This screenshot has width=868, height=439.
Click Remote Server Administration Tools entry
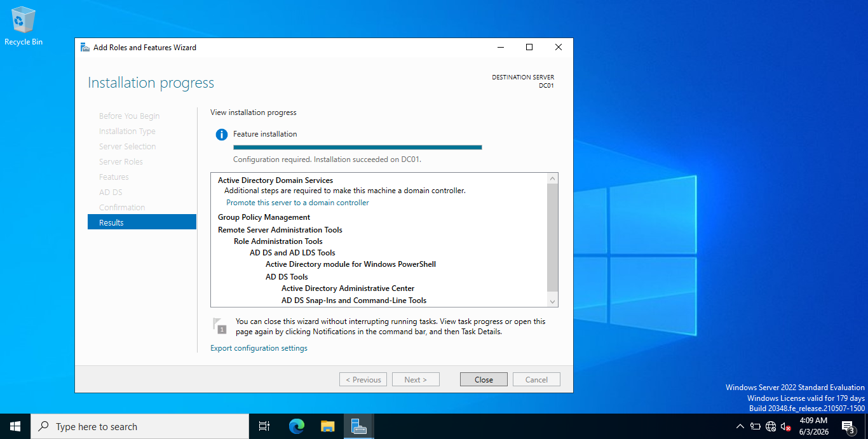pos(280,230)
